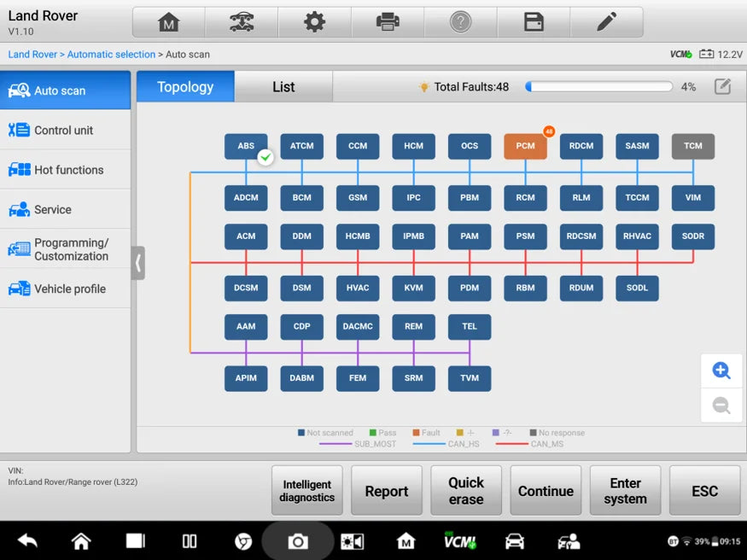Click Intelligent diagnostics button
747x560 pixels.
point(306,491)
